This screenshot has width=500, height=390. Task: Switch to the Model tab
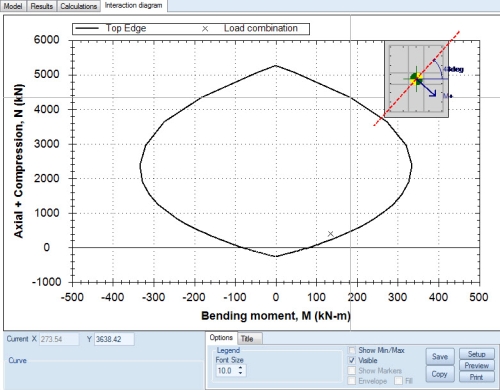pos(13,6)
